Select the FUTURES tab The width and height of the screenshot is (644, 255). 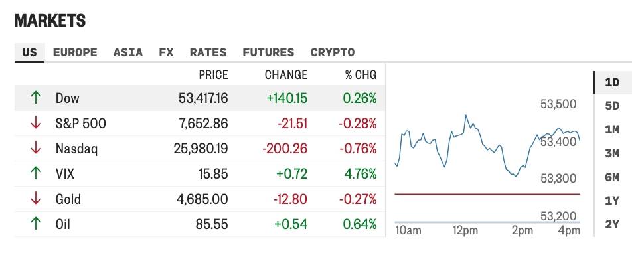coord(269,52)
